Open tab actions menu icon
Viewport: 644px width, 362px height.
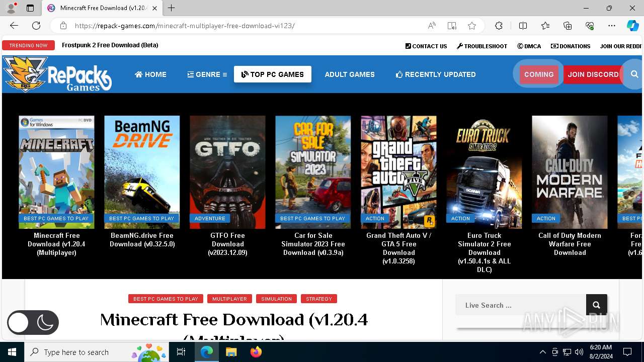pyautogui.click(x=30, y=8)
